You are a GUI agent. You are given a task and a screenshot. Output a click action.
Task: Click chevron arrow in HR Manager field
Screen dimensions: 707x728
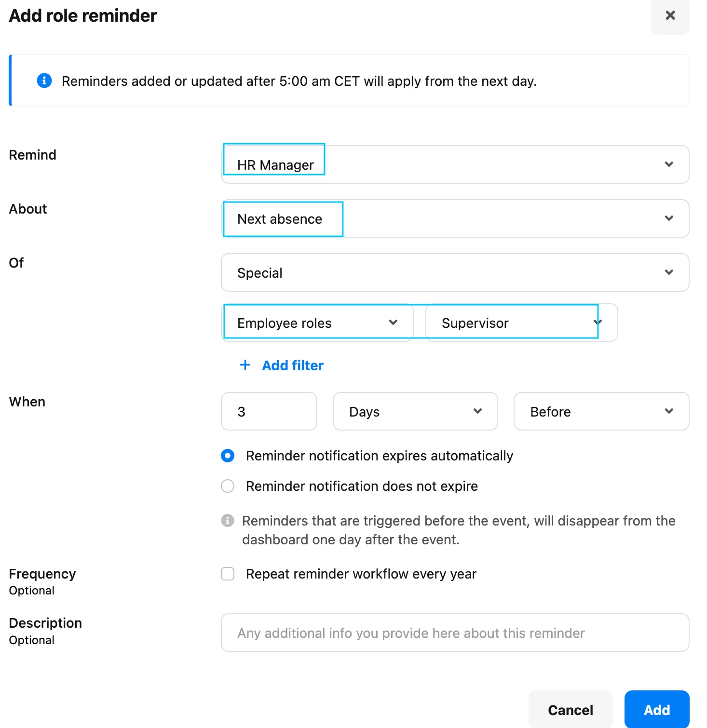669,164
